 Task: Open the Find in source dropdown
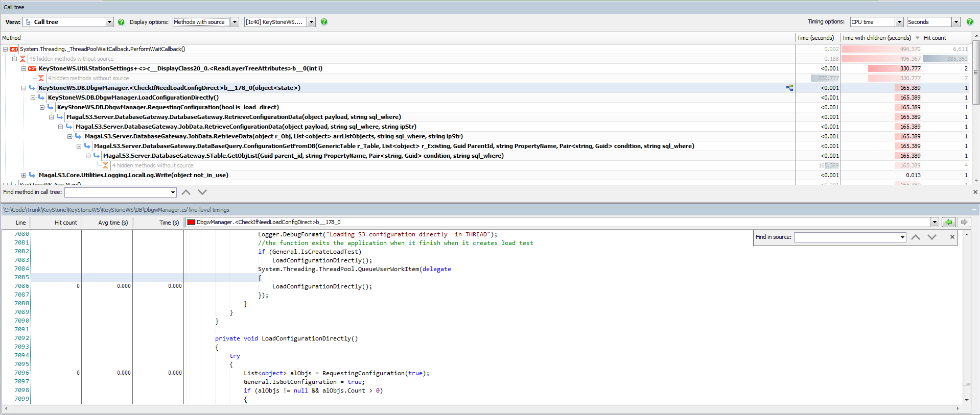pos(902,237)
